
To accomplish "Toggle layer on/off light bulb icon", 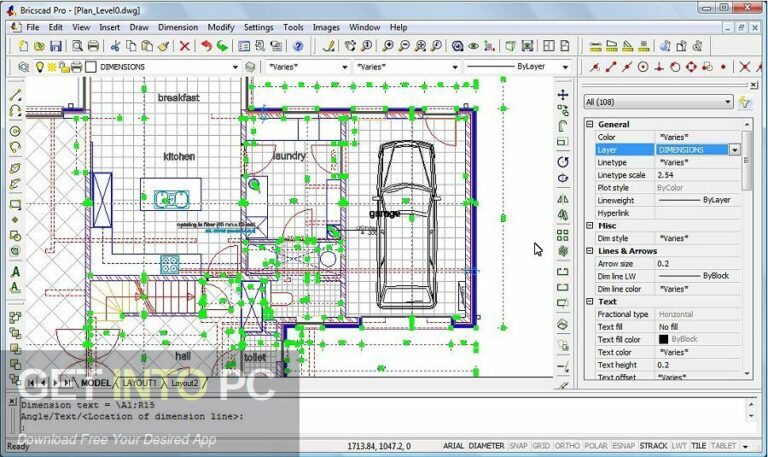I will click(x=40, y=67).
